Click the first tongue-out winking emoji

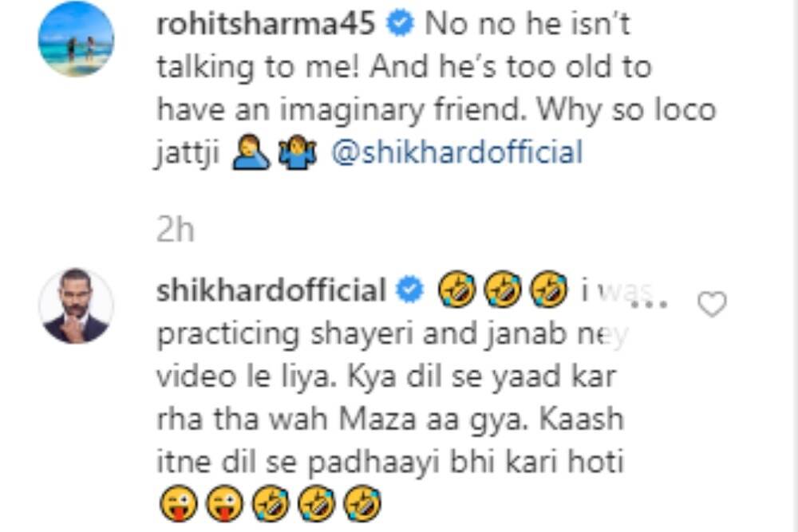pos(178,504)
